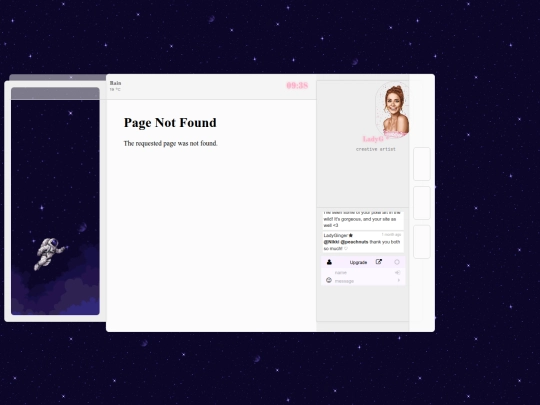Viewport: 540px width, 405px height.
Task: Click the temperature reading under Rain
Action: click(x=115, y=89)
